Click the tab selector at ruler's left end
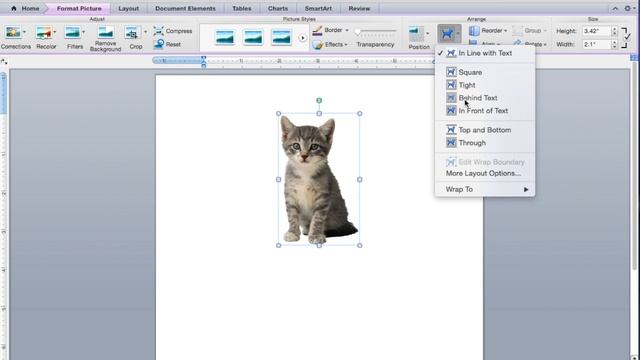The image size is (640, 360). 4,62
